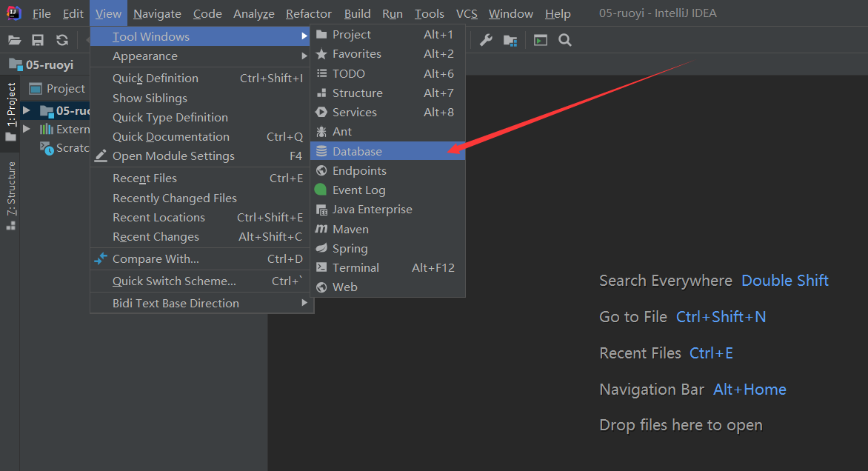Choose Recent Files in View menu
The height and width of the screenshot is (471, 868).
pos(201,178)
